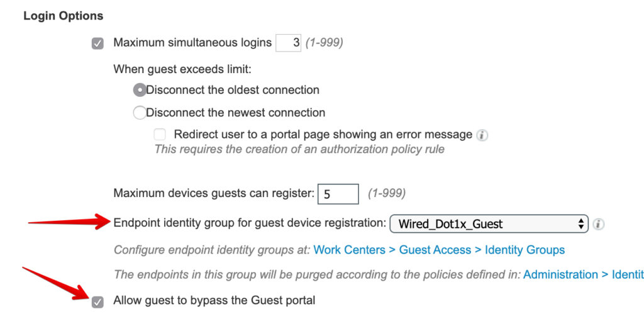Image resolution: width=644 pixels, height=321 pixels.
Task: Click the Login Options section heading
Action: (64, 16)
